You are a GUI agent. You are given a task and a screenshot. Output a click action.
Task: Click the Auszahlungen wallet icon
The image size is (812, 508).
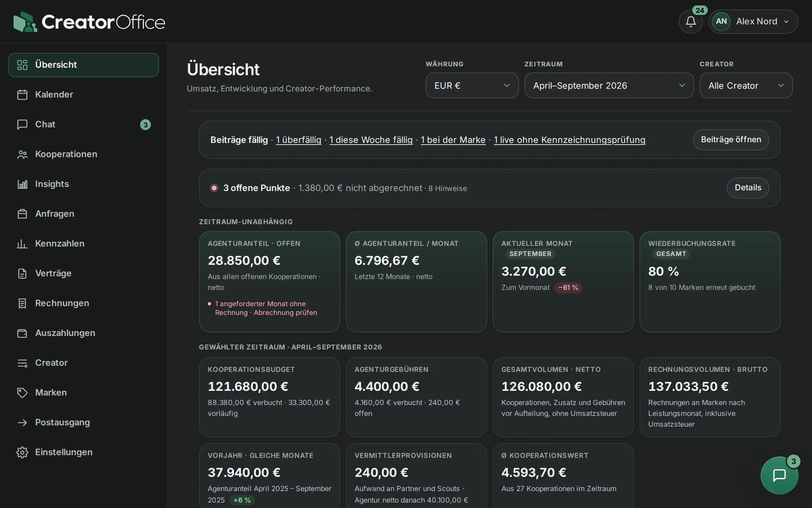coord(22,333)
